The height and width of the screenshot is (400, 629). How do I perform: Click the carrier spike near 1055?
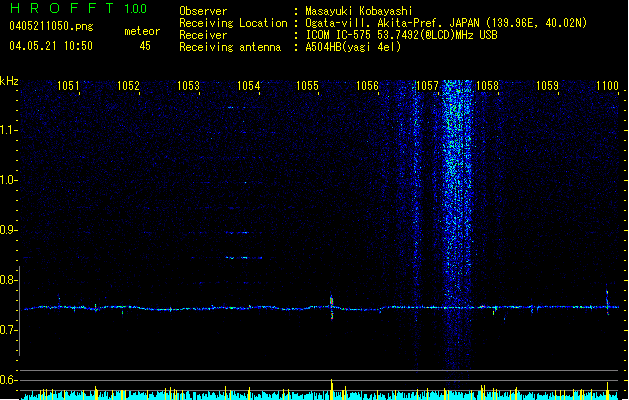point(331,306)
